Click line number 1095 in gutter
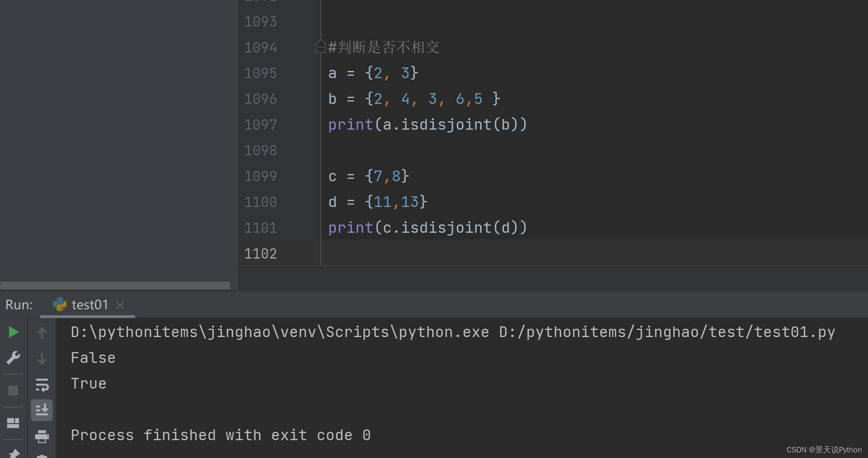Viewport: 868px width, 458px height. point(260,73)
